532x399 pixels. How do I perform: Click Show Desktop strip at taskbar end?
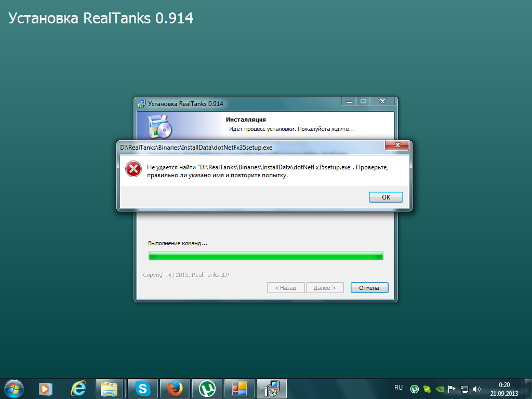pyautogui.click(x=528, y=389)
